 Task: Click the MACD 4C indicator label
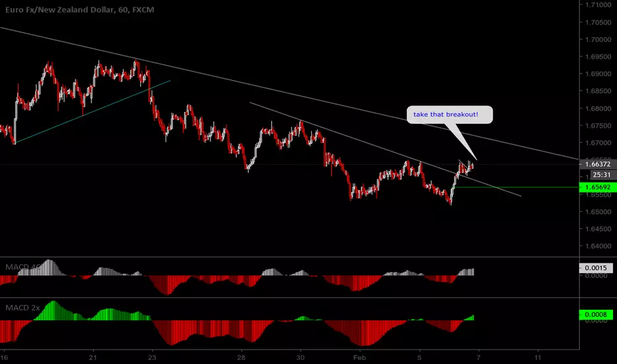pos(23,267)
